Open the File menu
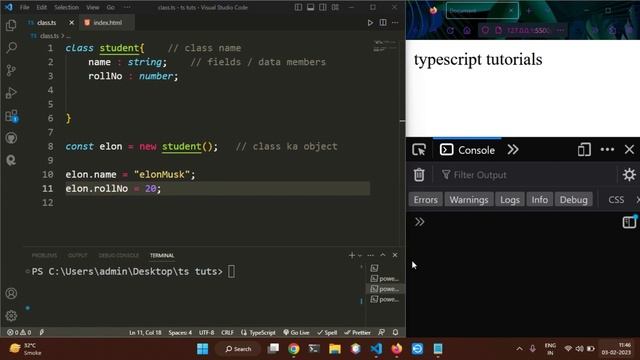Viewport: 640px width, 360px height. point(24,7)
